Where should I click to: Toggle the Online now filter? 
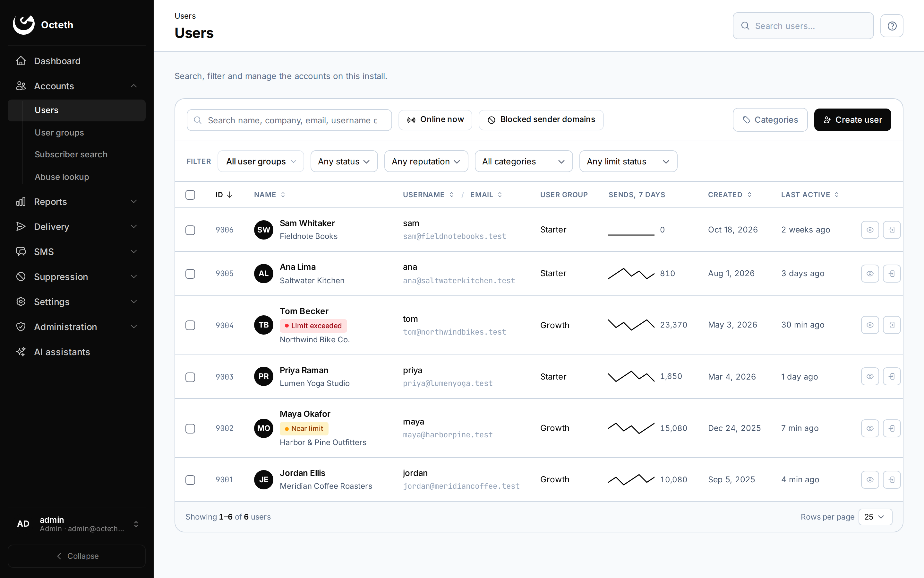coord(435,120)
